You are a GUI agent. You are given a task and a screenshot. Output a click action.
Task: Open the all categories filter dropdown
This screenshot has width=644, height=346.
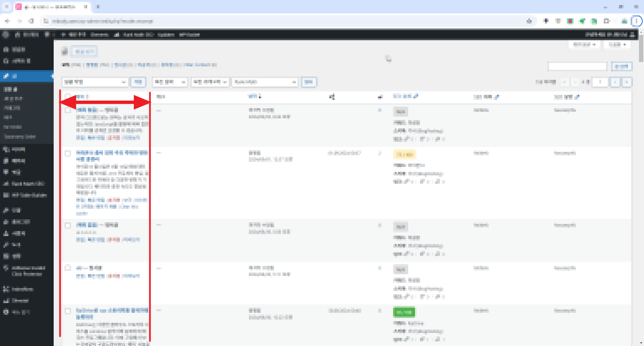(210, 82)
